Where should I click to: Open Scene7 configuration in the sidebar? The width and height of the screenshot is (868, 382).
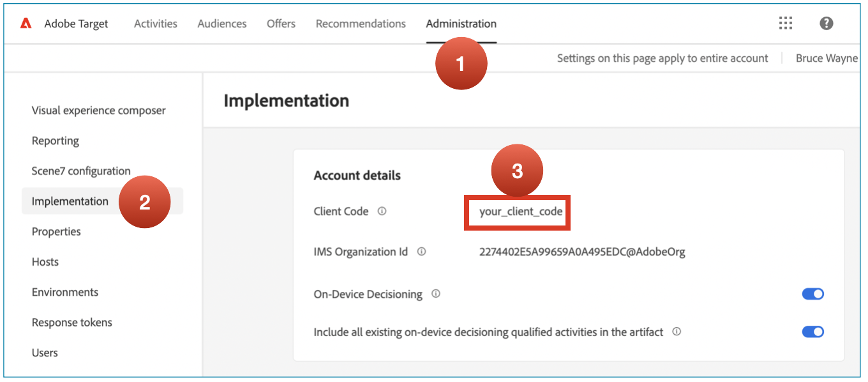click(81, 171)
